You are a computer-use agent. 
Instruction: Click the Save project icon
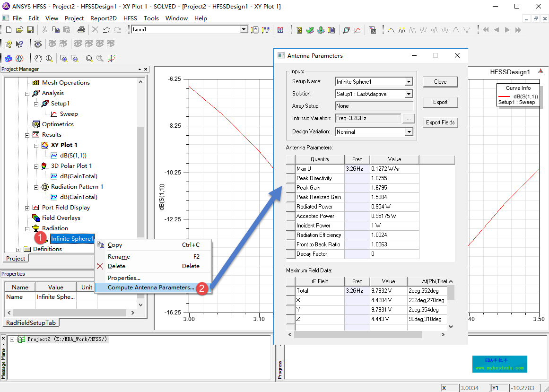[x=30, y=30]
